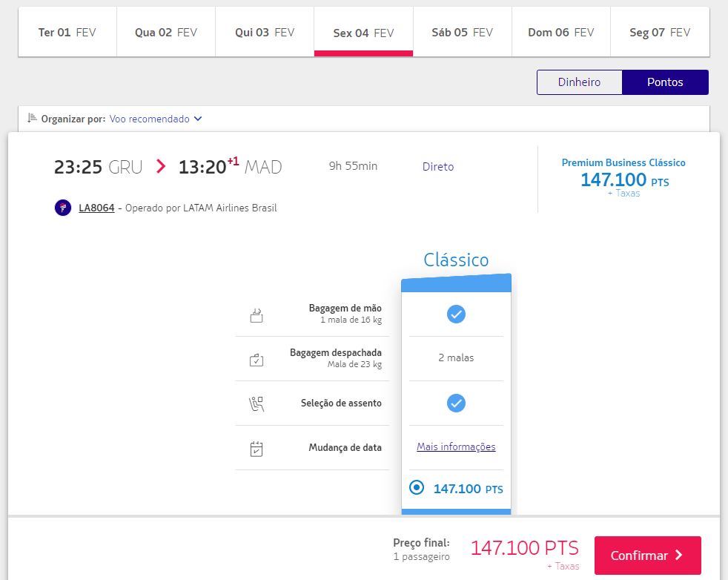Click the seat selection included checkmark
Screen dimensions: 728x580
click(456, 403)
